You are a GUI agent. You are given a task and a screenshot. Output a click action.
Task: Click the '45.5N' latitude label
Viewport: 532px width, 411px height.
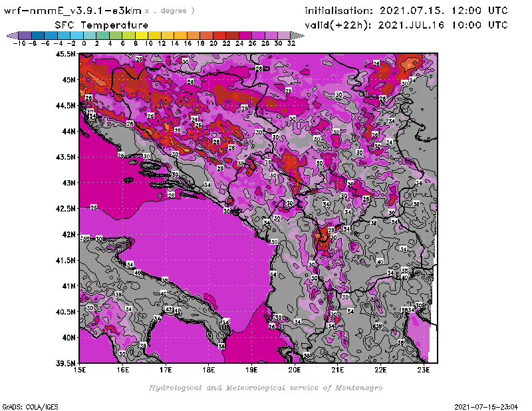pos(65,54)
